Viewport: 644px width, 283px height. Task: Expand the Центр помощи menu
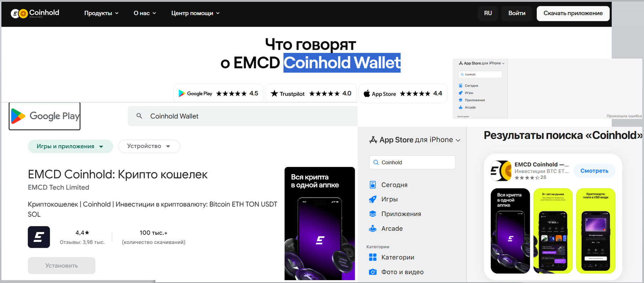(x=196, y=13)
